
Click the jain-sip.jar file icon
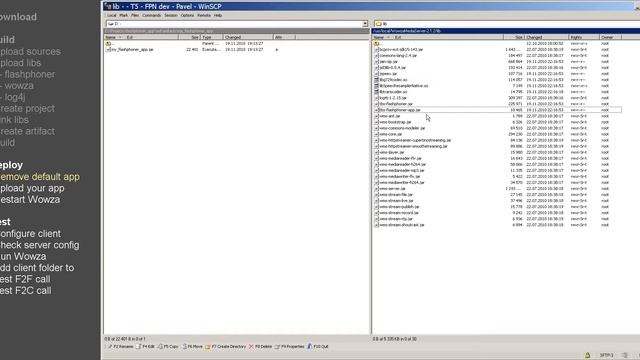(x=376, y=62)
